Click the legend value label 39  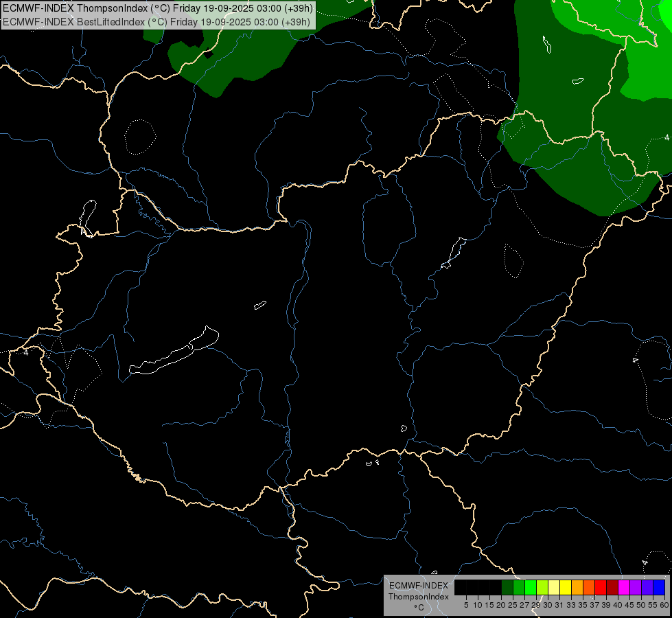click(x=606, y=605)
